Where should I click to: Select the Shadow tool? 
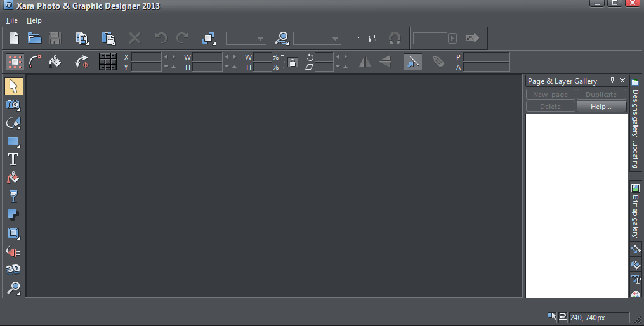(x=13, y=214)
